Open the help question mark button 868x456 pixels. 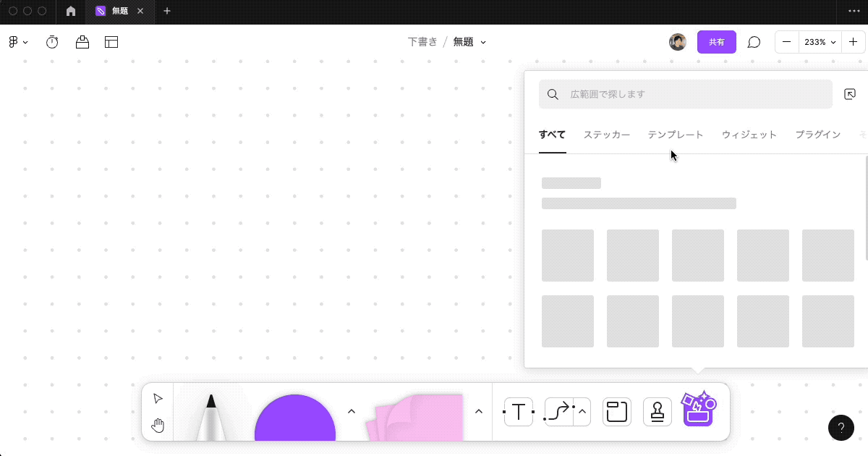tap(841, 428)
